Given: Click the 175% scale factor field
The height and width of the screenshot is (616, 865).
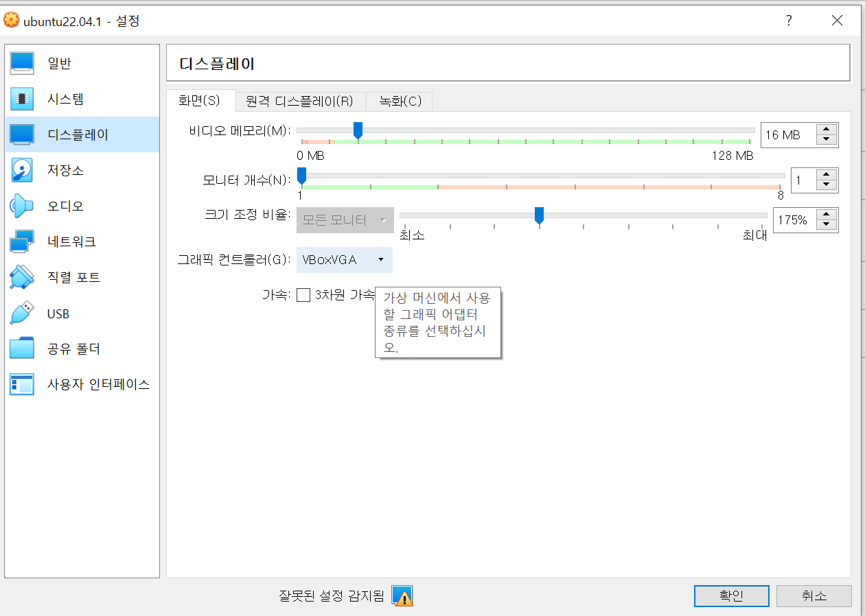Looking at the screenshot, I should [794, 220].
